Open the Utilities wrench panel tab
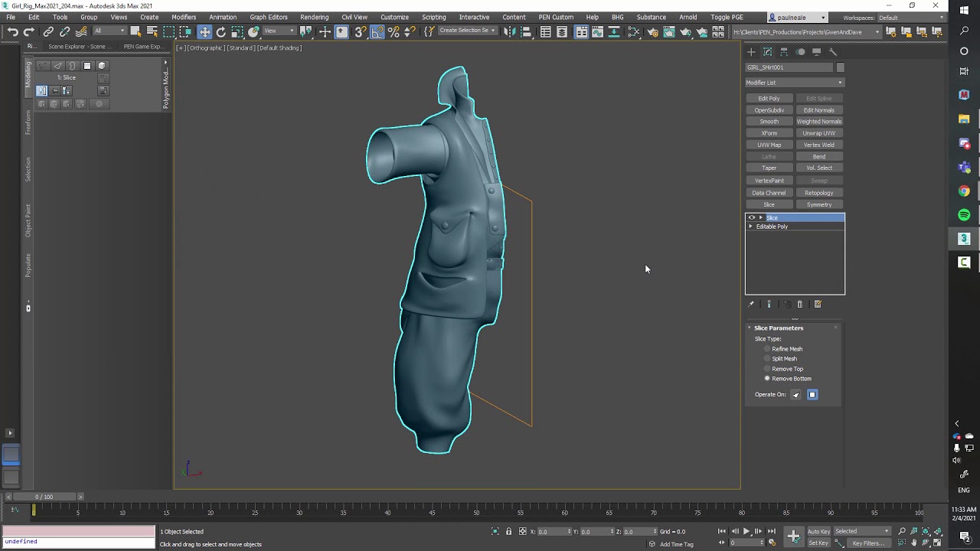This screenshot has width=980, height=551. 833,52
